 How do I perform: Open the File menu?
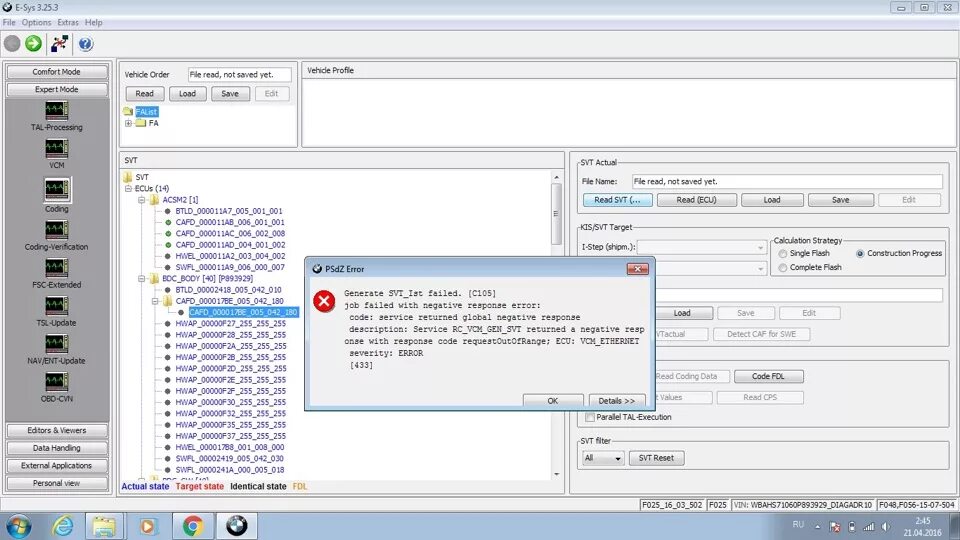(x=9, y=23)
